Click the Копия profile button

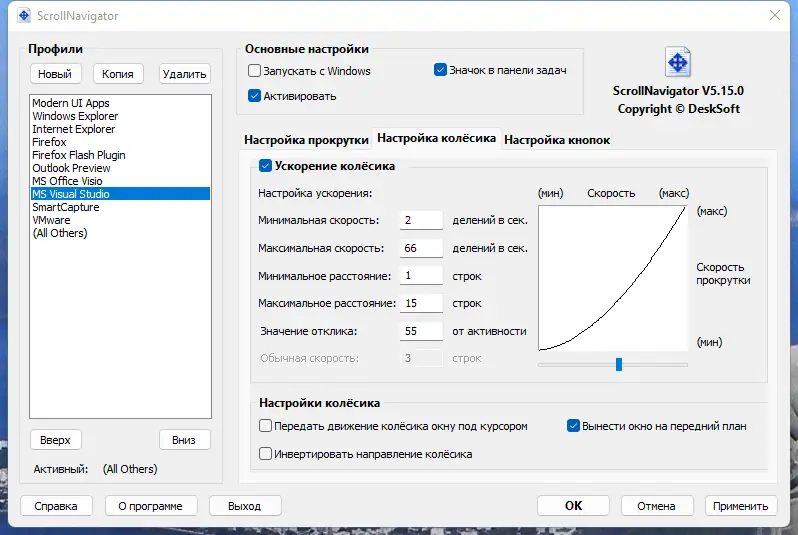point(118,74)
